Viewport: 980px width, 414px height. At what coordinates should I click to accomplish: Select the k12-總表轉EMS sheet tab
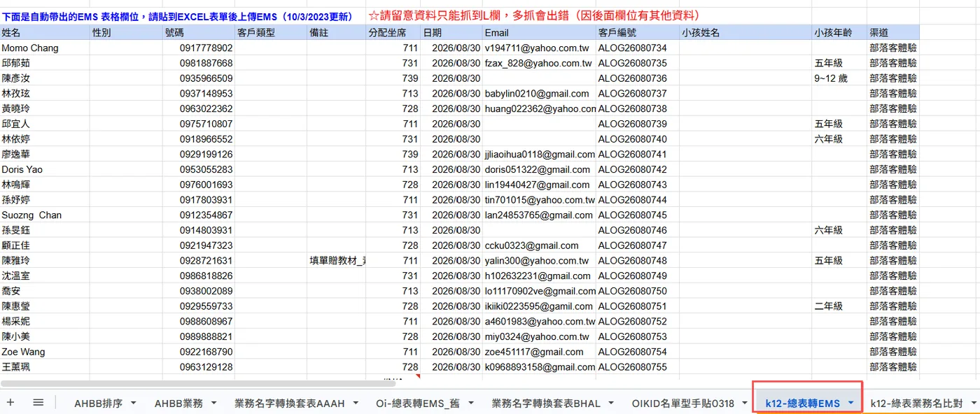802,404
